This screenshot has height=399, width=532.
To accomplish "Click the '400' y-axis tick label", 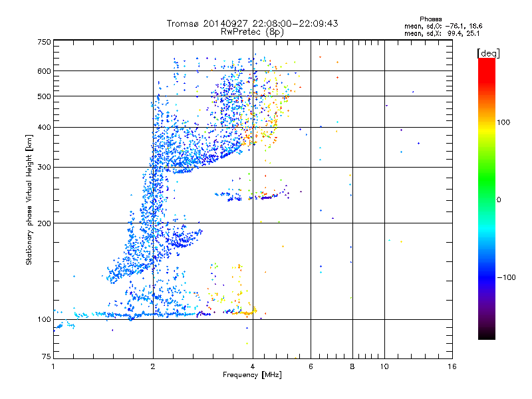I will [x=44, y=127].
